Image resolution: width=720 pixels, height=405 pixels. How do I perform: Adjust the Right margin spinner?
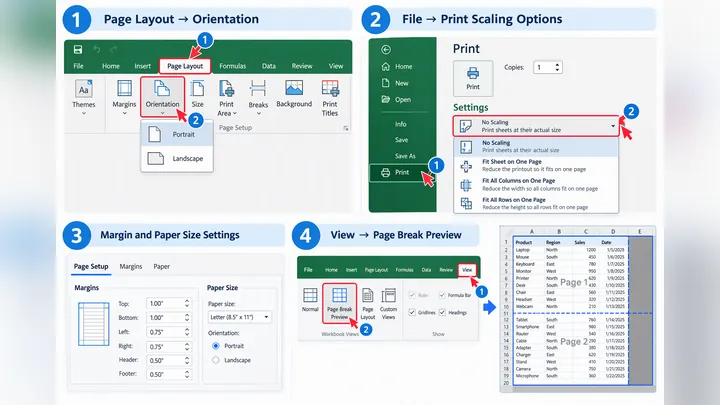point(187,347)
